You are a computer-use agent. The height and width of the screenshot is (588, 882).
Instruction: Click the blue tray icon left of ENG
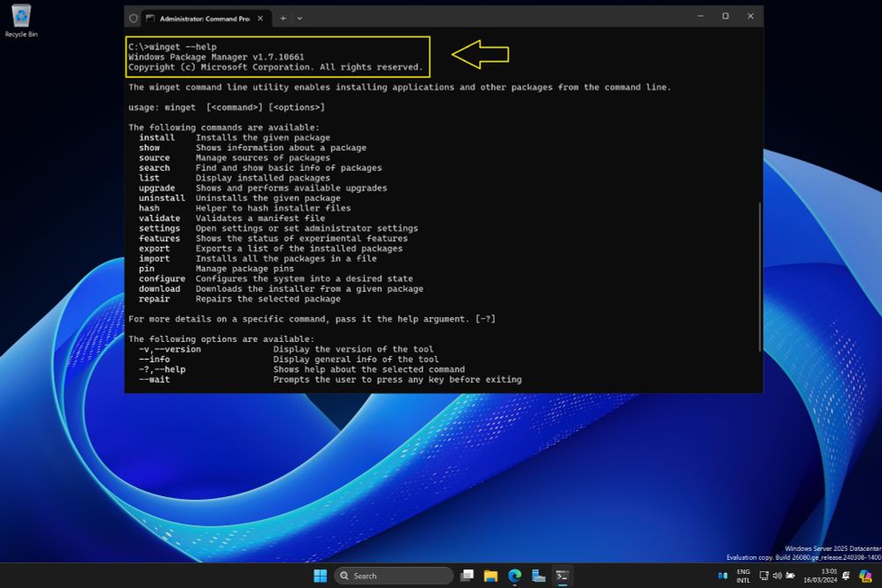[723, 576]
